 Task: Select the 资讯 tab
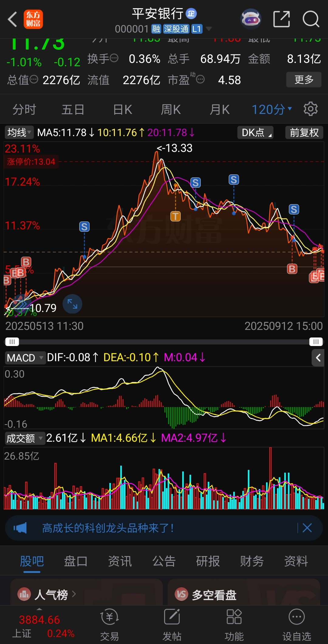(120, 561)
